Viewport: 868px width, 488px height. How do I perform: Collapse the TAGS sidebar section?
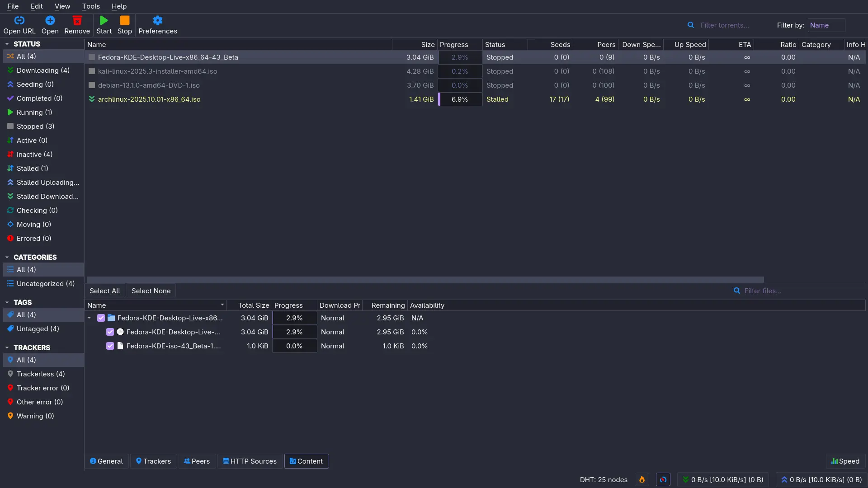[7, 303]
